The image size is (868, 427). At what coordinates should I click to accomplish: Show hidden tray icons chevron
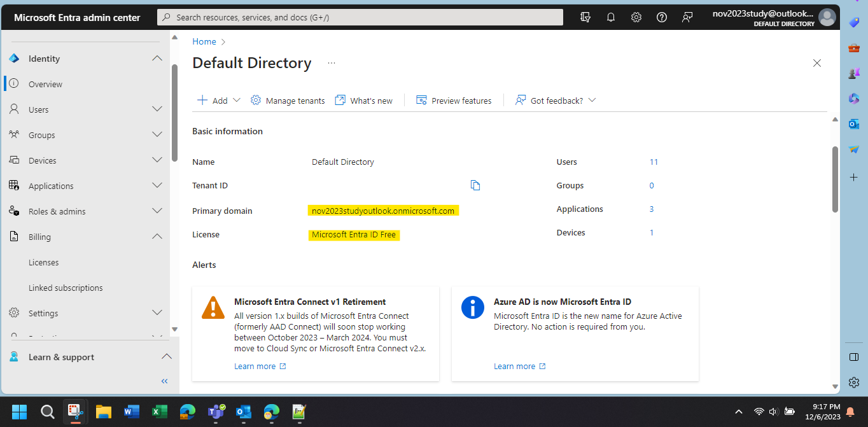(739, 412)
